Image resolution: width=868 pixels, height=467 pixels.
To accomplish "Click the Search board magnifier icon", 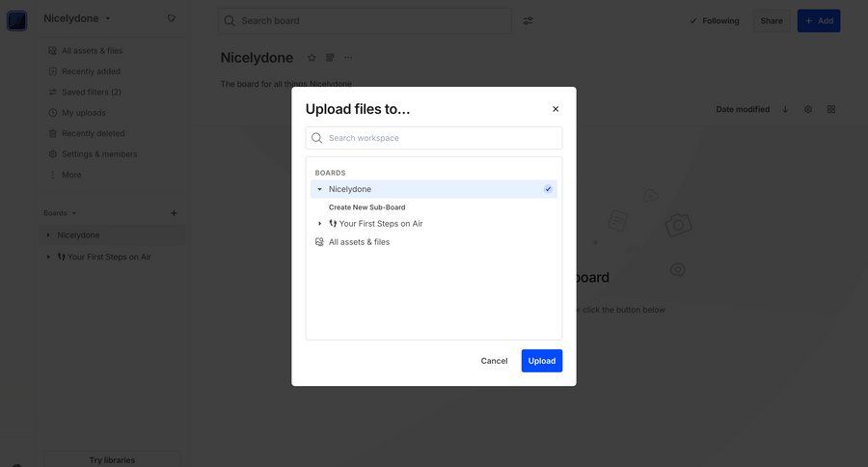I will point(230,21).
